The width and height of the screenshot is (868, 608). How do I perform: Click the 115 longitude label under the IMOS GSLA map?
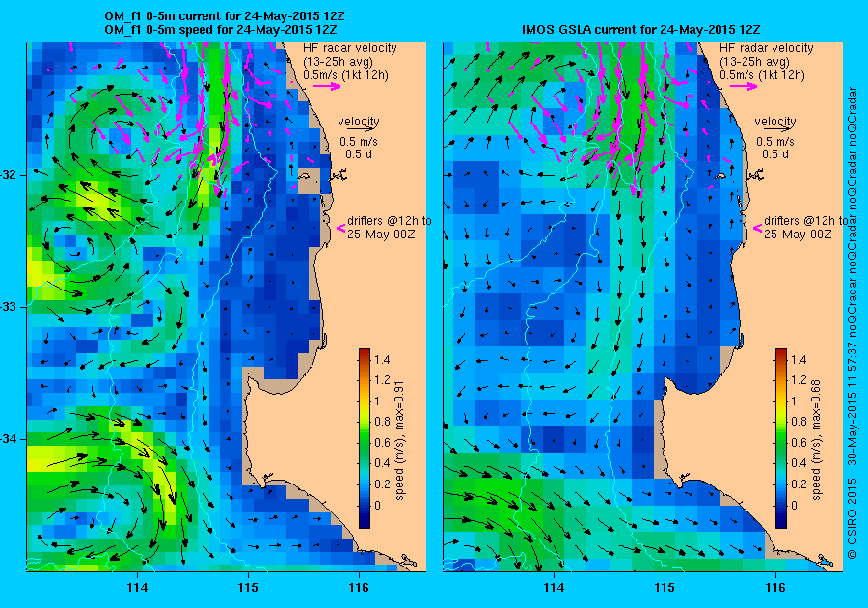click(x=665, y=588)
